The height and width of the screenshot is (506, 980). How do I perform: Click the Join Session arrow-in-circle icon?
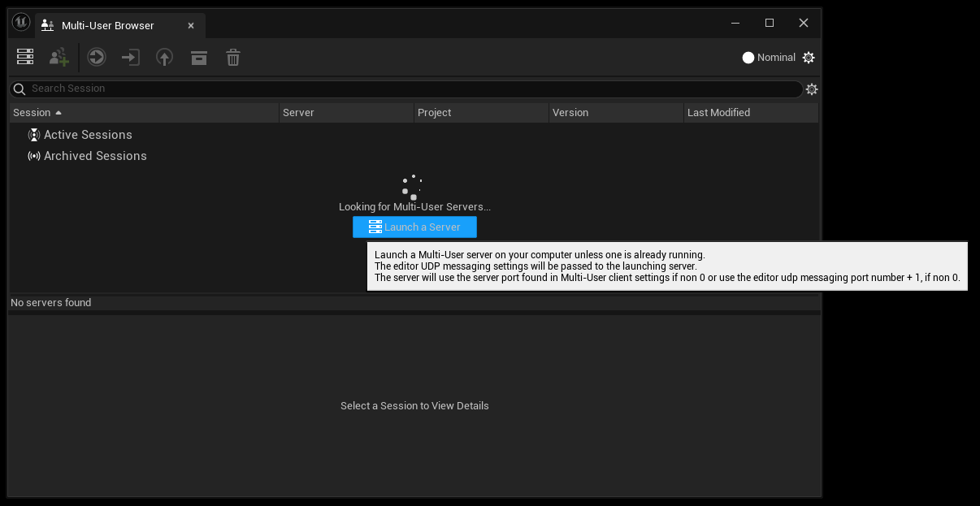tap(97, 57)
